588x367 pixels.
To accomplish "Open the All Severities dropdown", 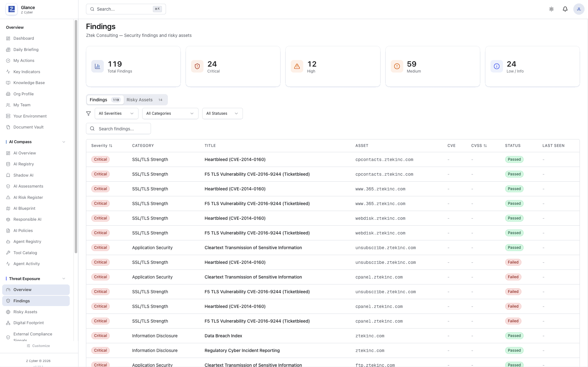I will 117,113.
